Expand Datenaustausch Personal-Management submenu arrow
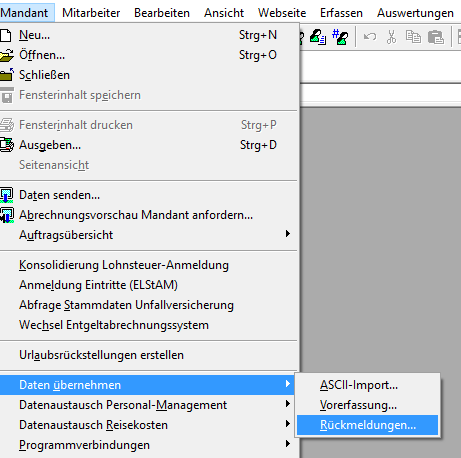This screenshot has height=458, width=461. tap(288, 404)
